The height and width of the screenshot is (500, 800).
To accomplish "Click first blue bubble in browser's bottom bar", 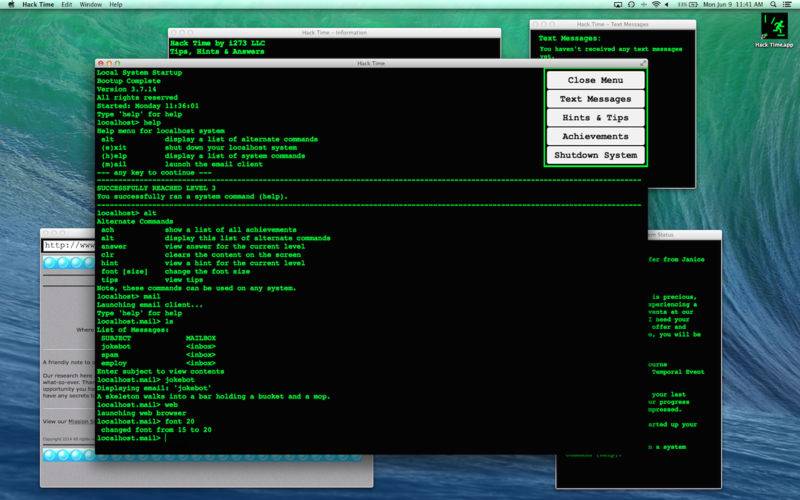I will click(50, 455).
